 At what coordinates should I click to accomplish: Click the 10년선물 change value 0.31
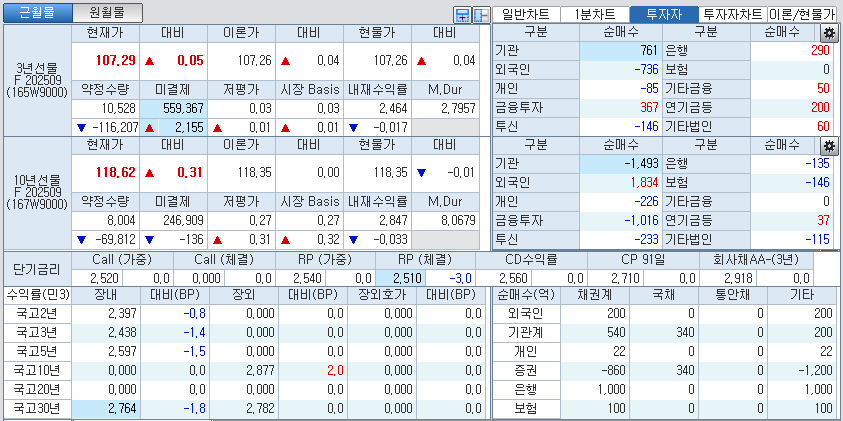[190, 173]
